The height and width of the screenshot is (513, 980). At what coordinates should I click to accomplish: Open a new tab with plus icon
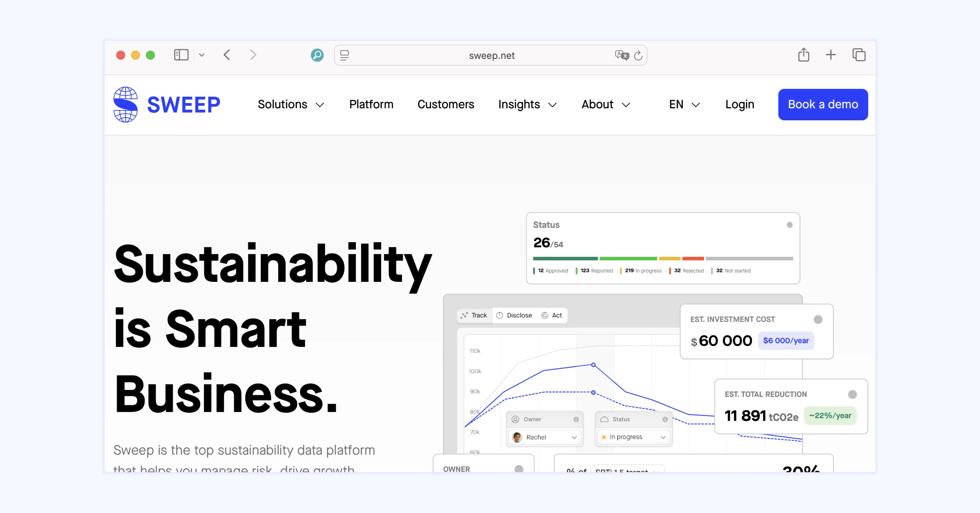pos(831,55)
